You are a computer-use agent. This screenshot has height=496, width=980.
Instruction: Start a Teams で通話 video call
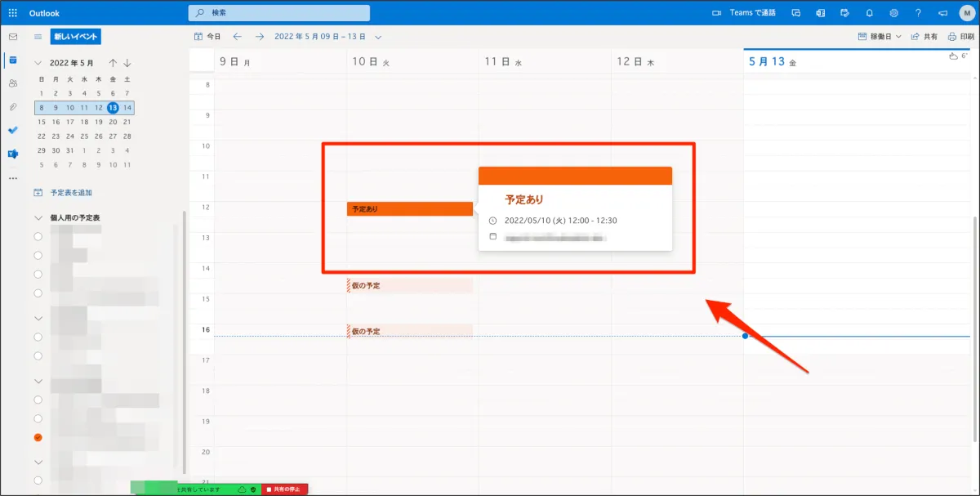pyautogui.click(x=744, y=13)
